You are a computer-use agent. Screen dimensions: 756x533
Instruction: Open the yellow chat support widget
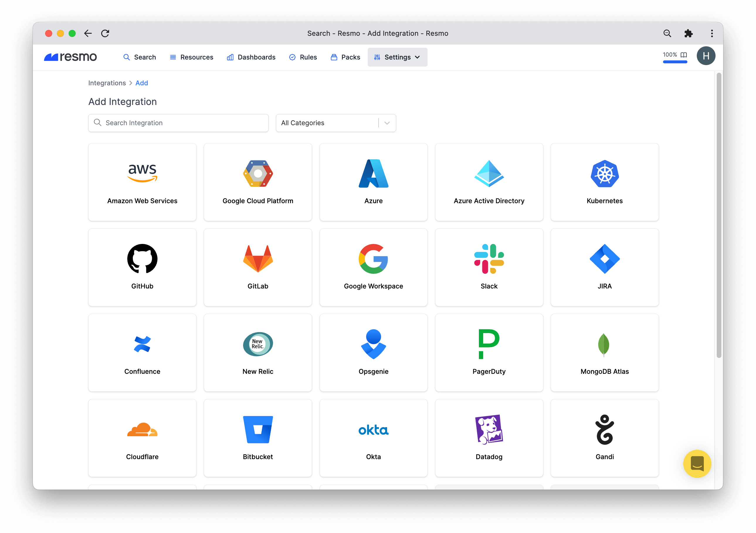pyautogui.click(x=697, y=464)
